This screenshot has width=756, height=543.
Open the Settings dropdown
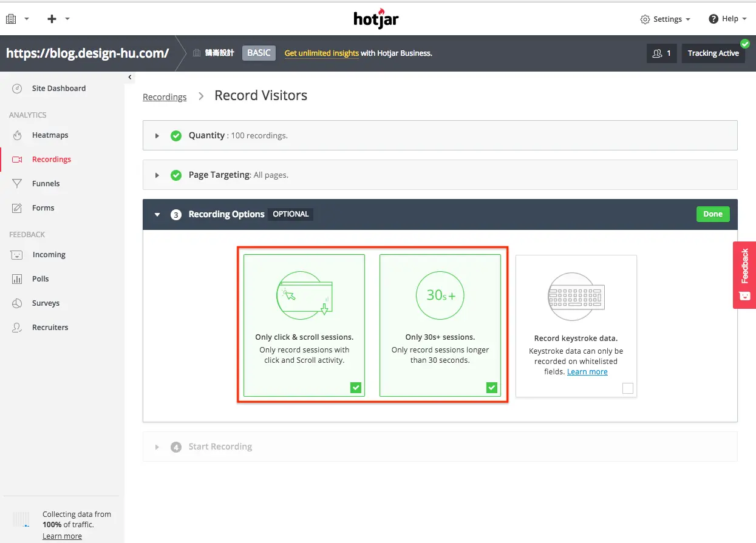666,19
